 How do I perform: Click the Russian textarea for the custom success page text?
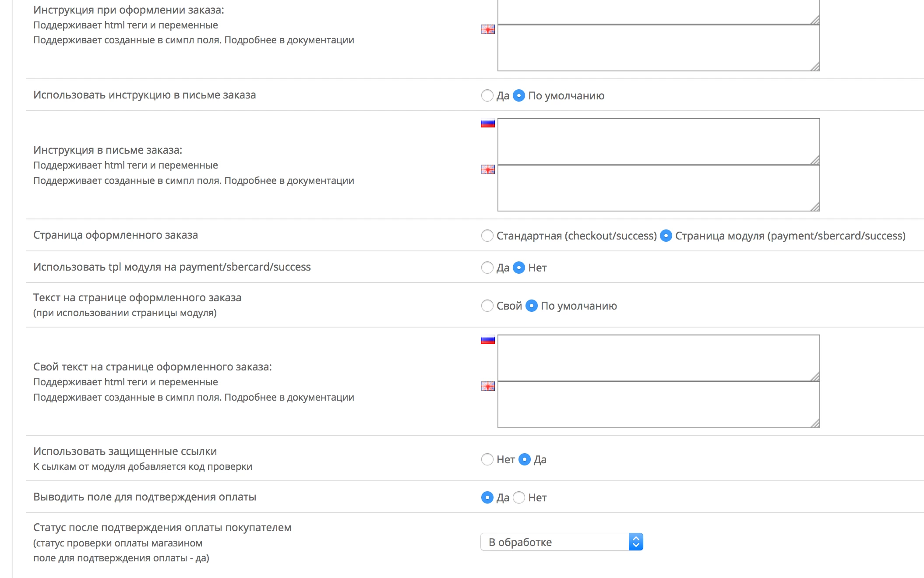point(659,358)
